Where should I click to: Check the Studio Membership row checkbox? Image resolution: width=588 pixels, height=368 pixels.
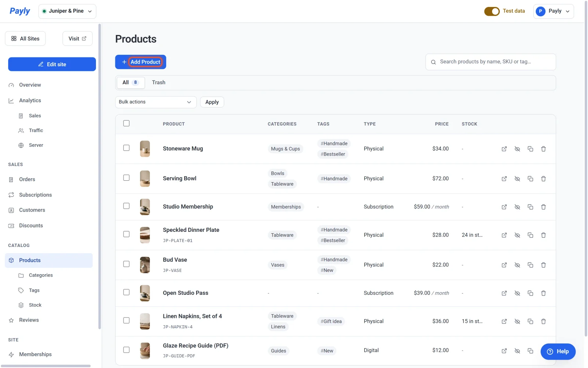point(126,206)
